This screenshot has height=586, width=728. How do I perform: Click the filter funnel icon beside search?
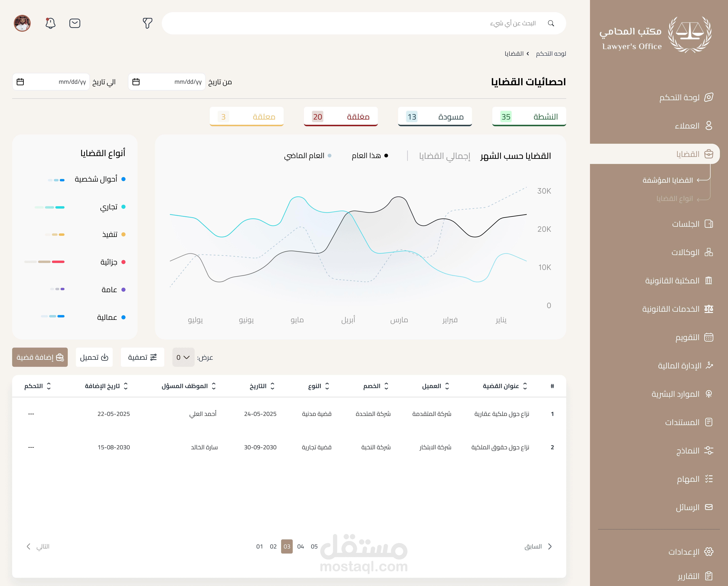(x=147, y=23)
